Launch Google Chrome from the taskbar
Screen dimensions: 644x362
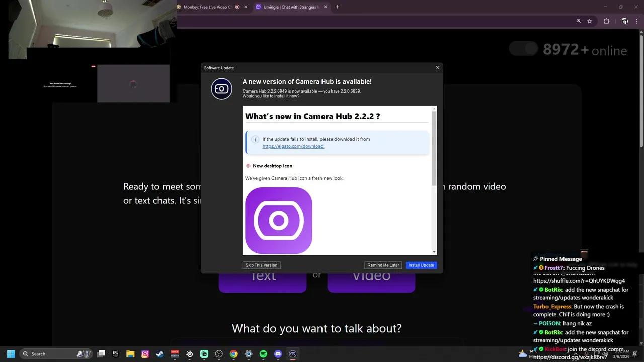click(233, 354)
